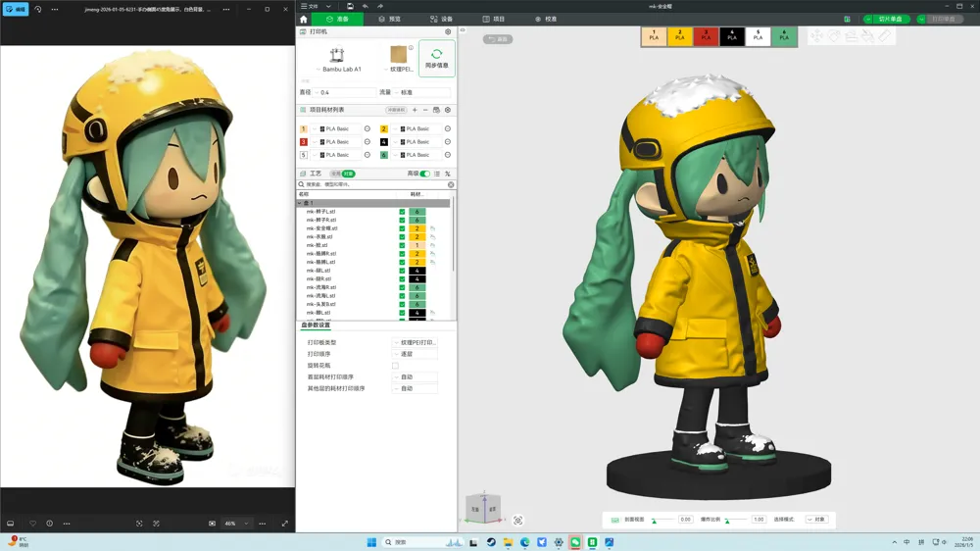Image resolution: width=980 pixels, height=551 pixels.
Task: Switch to the 校准 calibration tab
Action: [x=546, y=19]
